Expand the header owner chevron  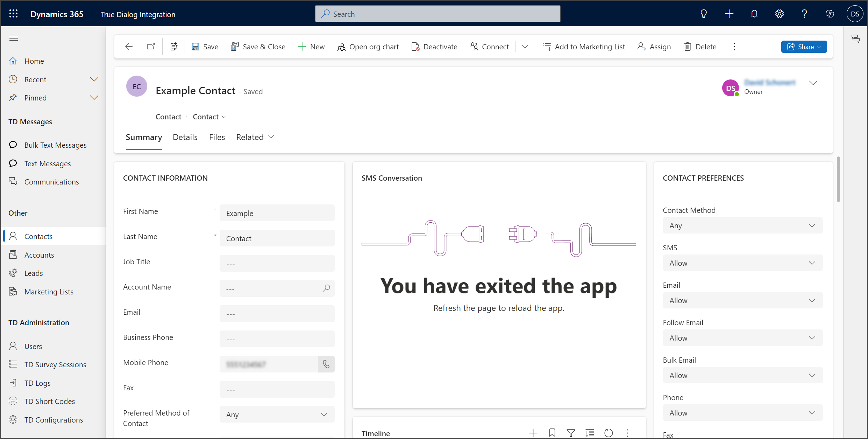(813, 83)
